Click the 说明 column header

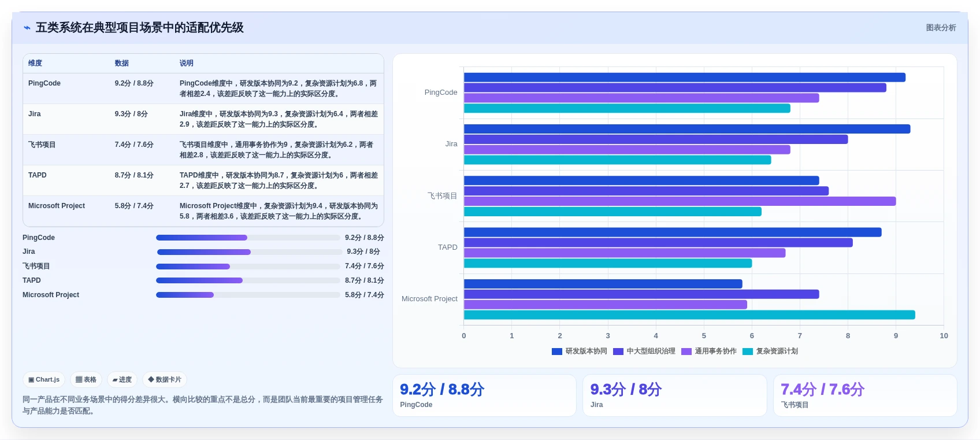click(x=187, y=63)
